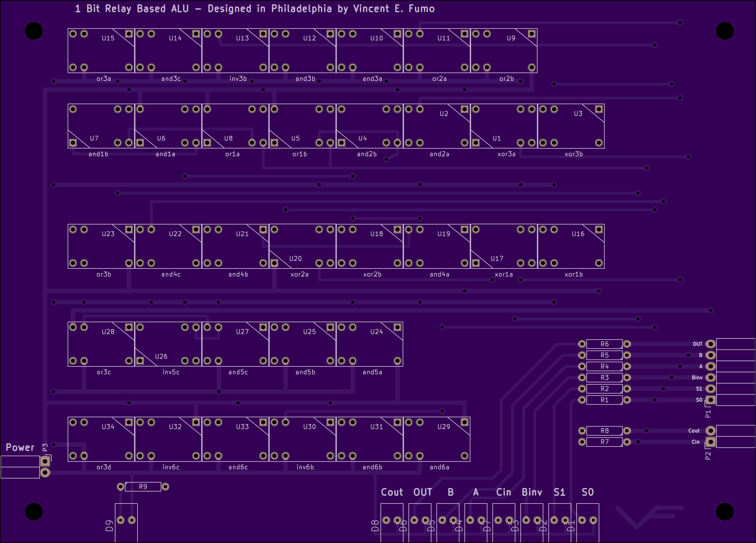Click the R2 resistor footprint
756x543 pixels.
[x=604, y=389]
